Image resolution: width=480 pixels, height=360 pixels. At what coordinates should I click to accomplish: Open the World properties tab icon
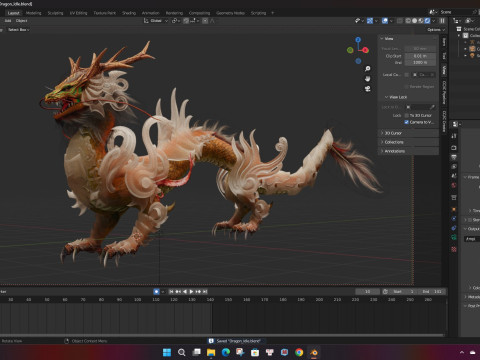point(454,185)
